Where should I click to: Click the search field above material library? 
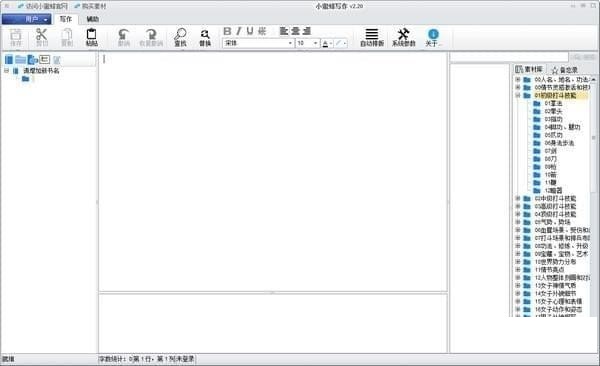click(509, 57)
